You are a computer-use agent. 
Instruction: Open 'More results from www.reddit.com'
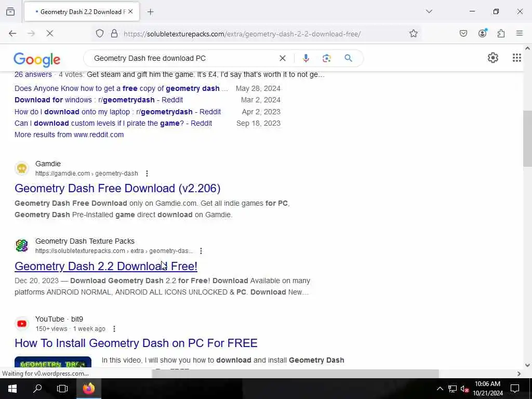(69, 135)
